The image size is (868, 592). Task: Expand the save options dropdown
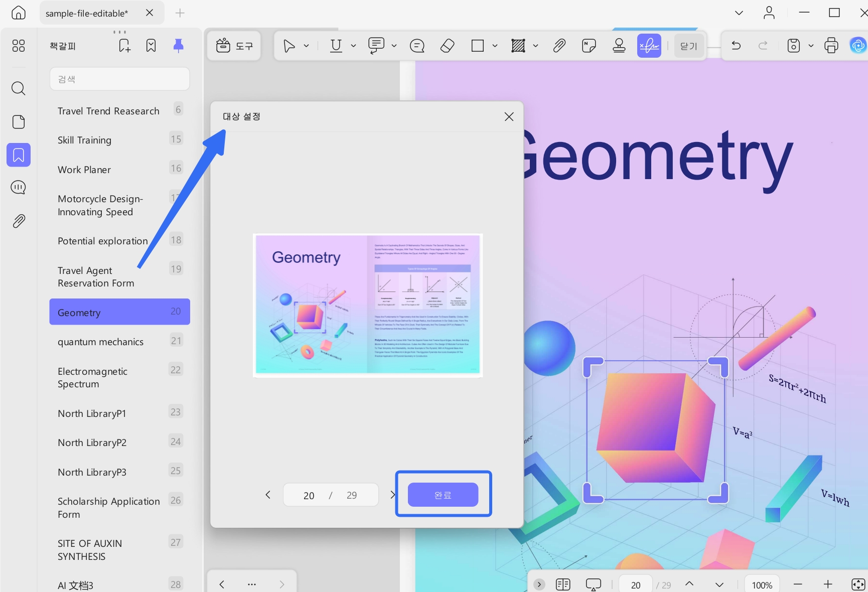(811, 46)
